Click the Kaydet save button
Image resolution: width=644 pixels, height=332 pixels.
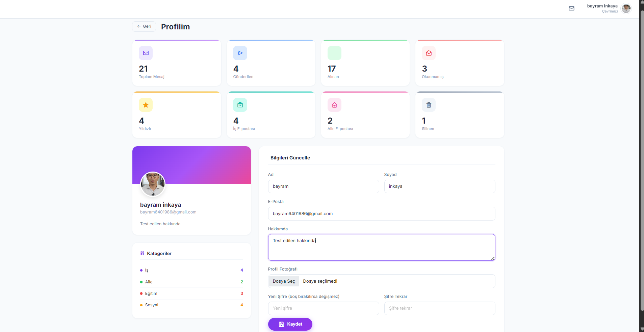(x=290, y=324)
